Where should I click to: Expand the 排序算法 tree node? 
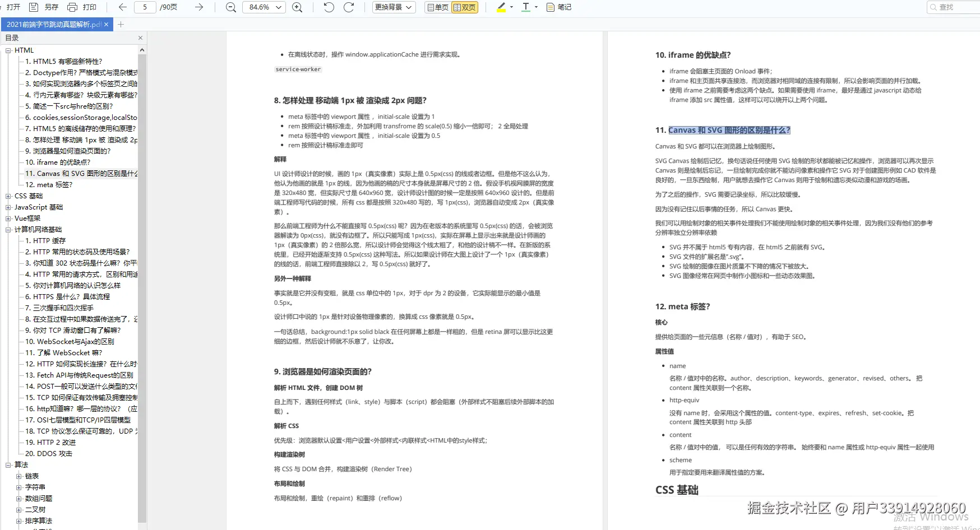(x=19, y=521)
